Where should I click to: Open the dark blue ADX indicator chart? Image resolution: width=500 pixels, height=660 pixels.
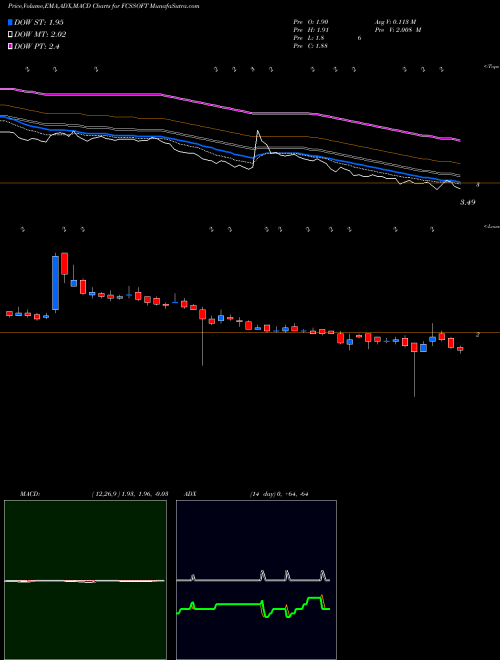(256, 580)
